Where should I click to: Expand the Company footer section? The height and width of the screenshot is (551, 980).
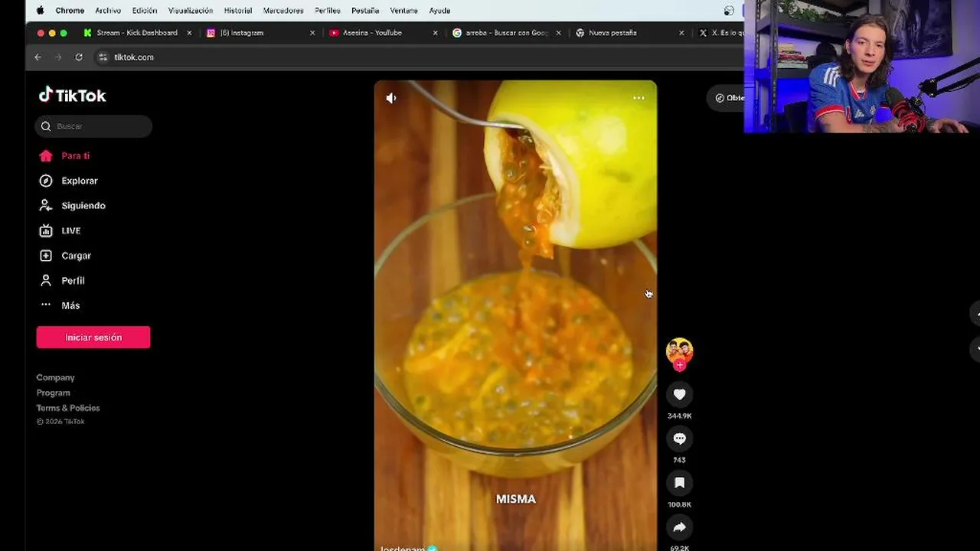coord(55,377)
